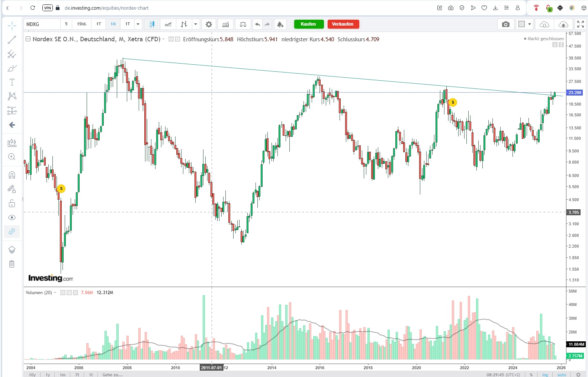588x377 pixels.
Task: Create an alert with the bell icon
Action: click(280, 24)
